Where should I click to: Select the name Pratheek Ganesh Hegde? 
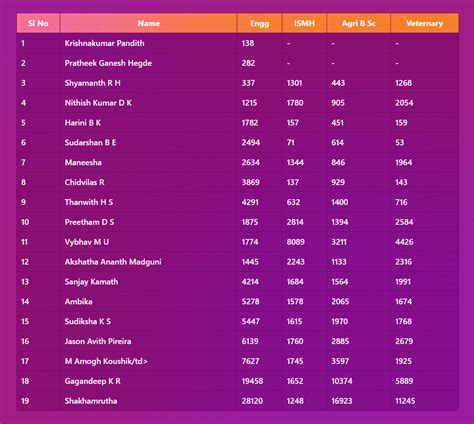[x=108, y=63]
